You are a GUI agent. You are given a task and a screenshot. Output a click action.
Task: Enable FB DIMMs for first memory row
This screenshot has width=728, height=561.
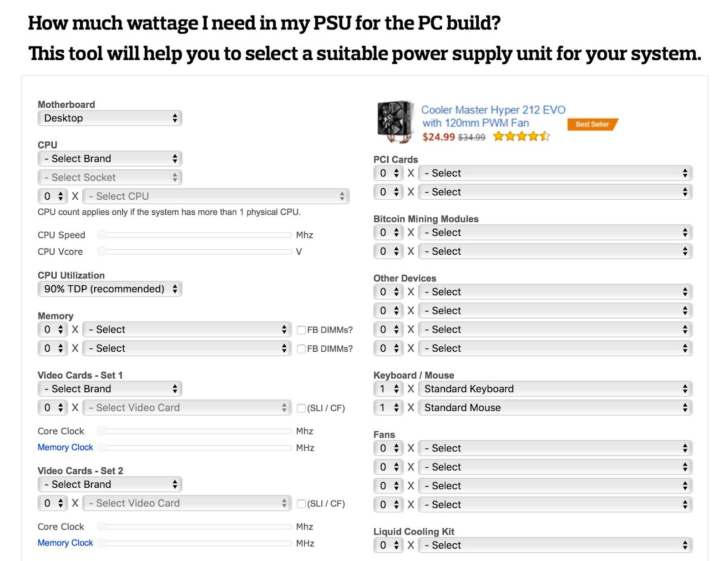coord(301,330)
